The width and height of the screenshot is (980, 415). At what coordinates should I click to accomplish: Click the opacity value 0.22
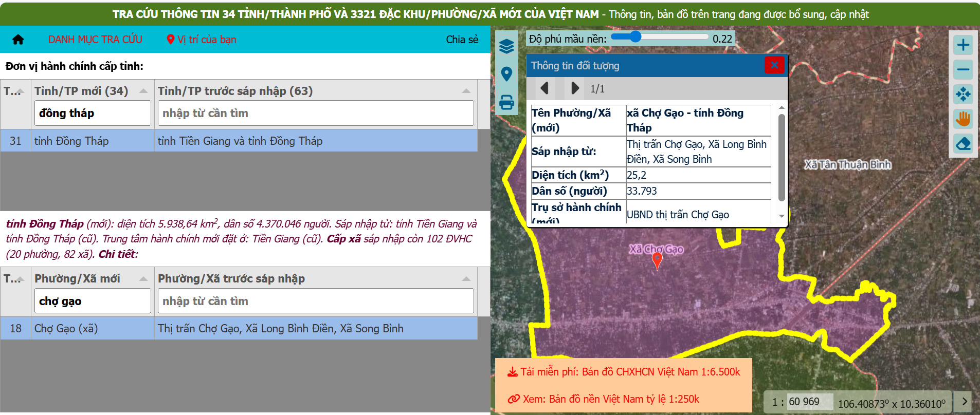point(722,39)
